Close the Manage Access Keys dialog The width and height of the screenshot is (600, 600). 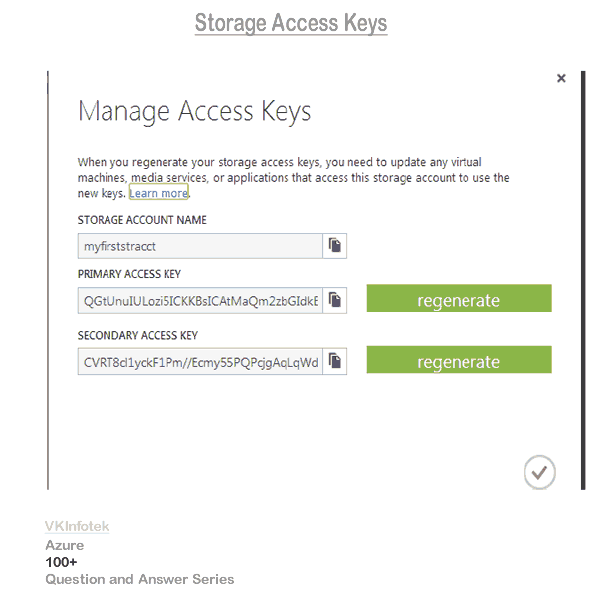click(x=561, y=78)
